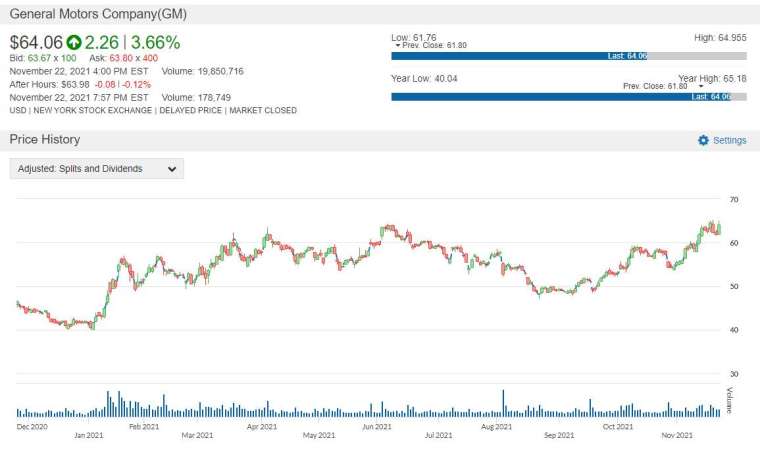The height and width of the screenshot is (451, 760).
Task: Click the last candlestick in November 2021
Action: 718,227
